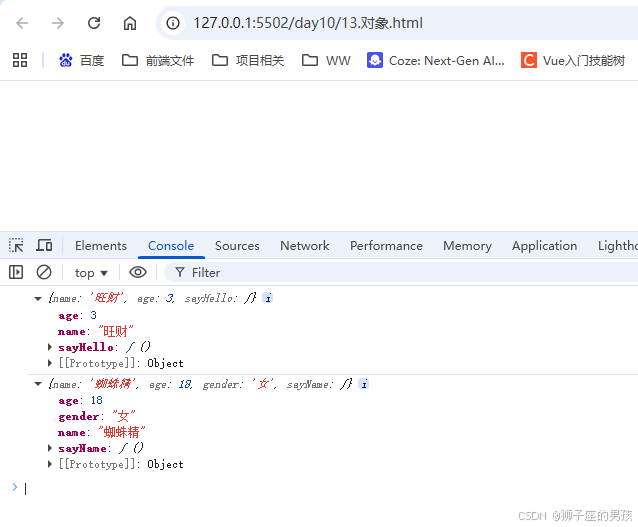
Task: Switch to the Sources tab
Action: click(237, 245)
